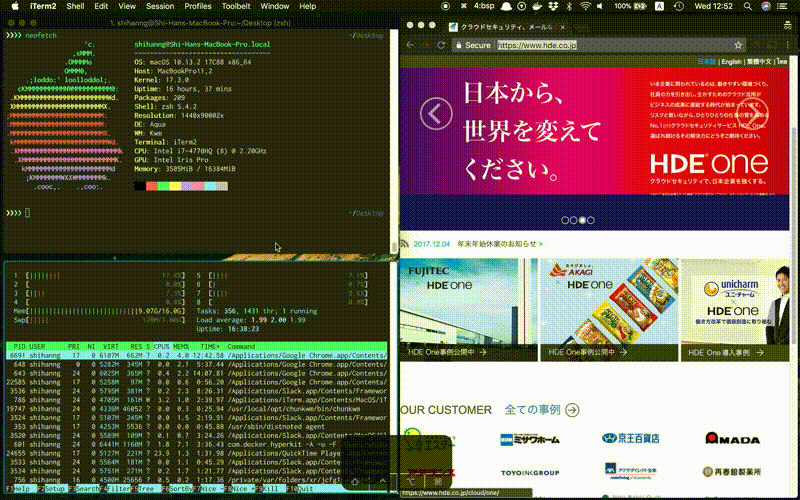Click the PID column header in htop
Image resolution: width=800 pixels, height=500 pixels.
tap(19, 346)
